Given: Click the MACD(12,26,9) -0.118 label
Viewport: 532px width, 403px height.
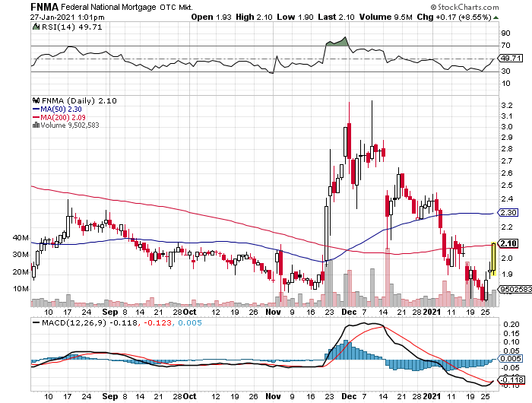Looking at the screenshot, I should 90,323.
